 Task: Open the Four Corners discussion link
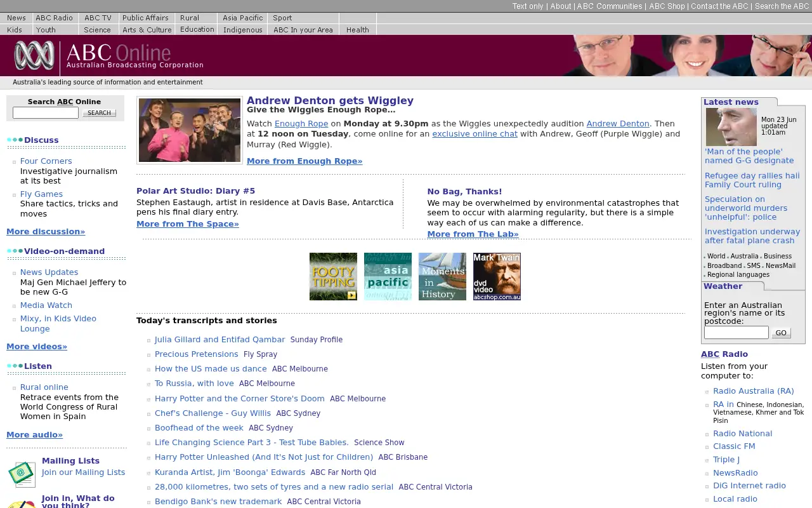pyautogui.click(x=46, y=161)
